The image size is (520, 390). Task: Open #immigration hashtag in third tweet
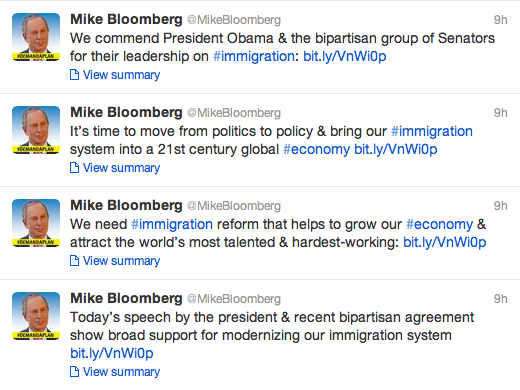[172, 224]
